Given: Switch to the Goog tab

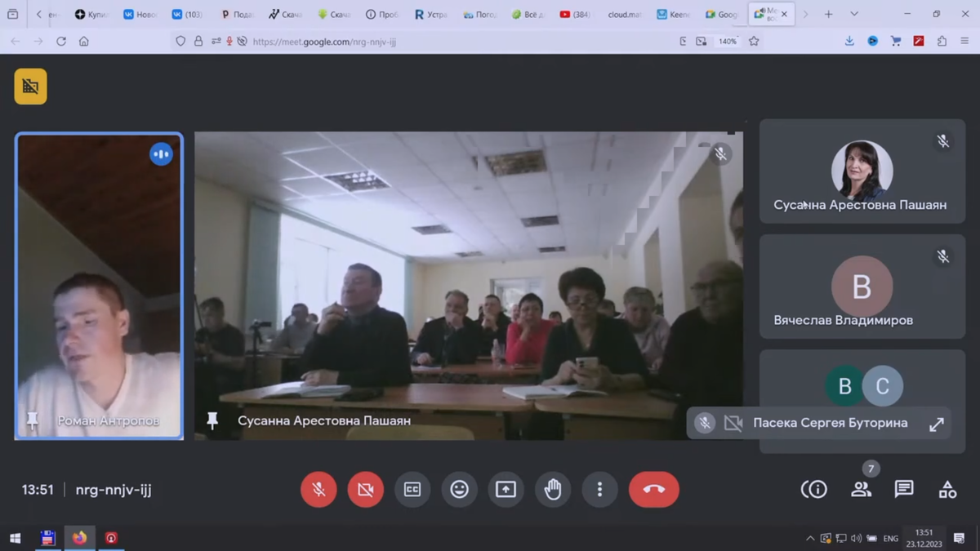Looking at the screenshot, I should 721,15.
